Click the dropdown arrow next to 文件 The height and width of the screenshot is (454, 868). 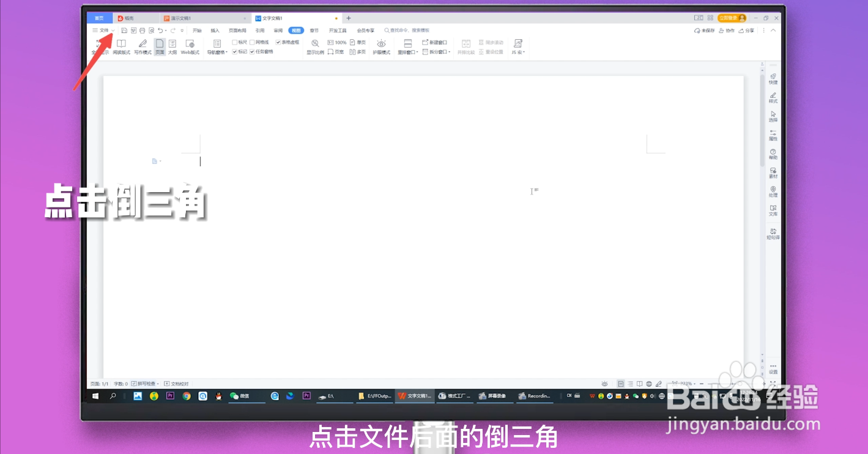click(x=113, y=30)
